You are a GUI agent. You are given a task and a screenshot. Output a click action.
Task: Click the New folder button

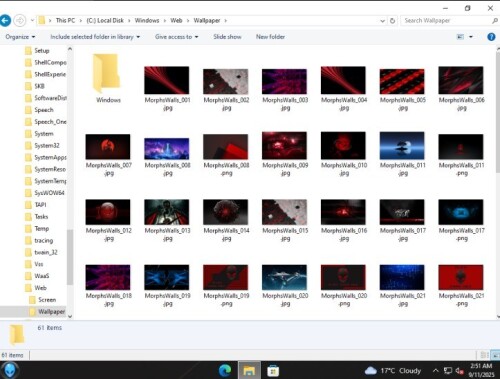270,37
